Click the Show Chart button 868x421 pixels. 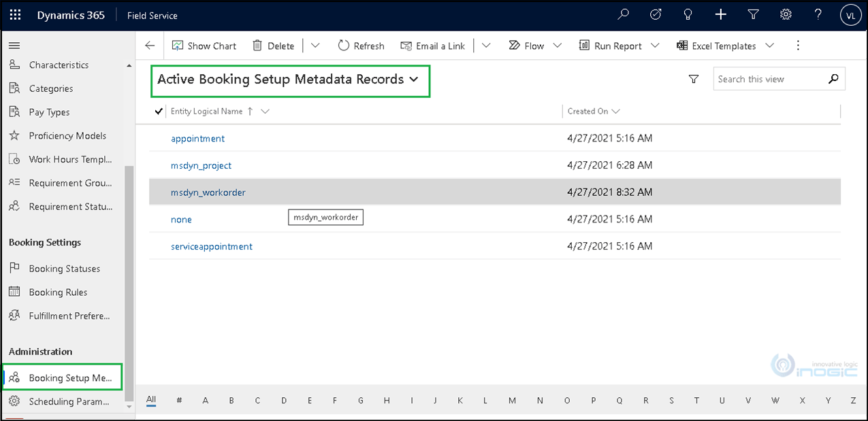(204, 46)
